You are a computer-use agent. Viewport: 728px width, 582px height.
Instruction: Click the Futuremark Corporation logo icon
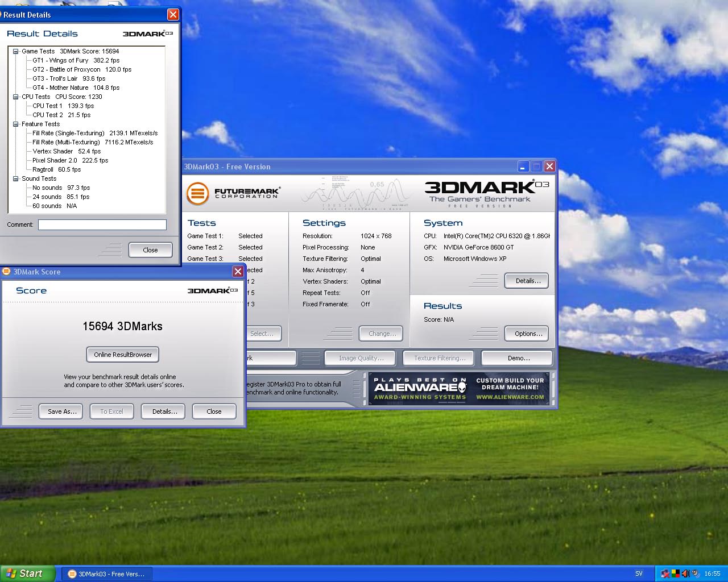coord(197,193)
